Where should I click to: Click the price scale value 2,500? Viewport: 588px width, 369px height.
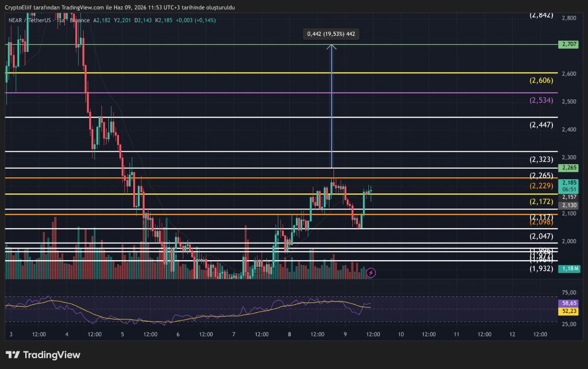tap(568, 102)
